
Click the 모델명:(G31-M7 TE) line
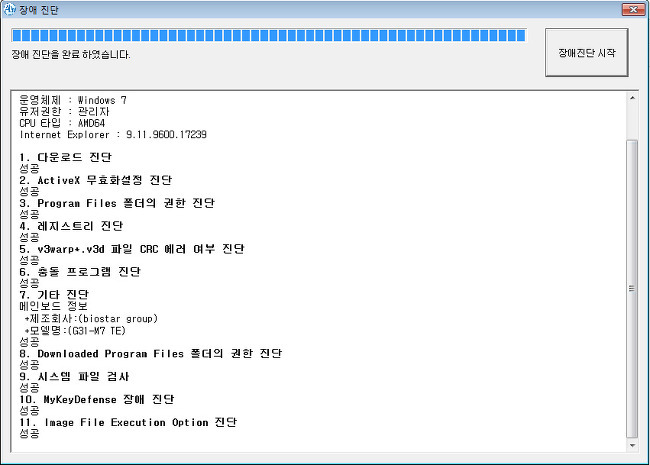click(75, 330)
